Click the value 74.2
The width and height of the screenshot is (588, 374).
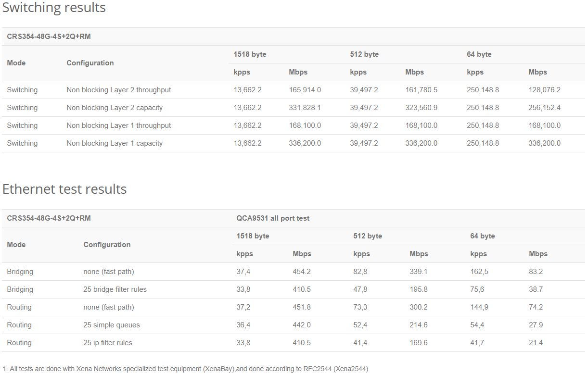point(536,307)
